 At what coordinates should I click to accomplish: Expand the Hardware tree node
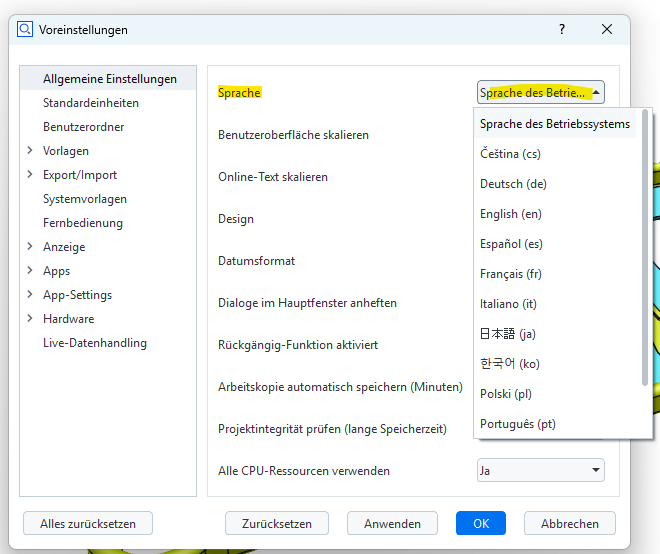click(x=31, y=319)
